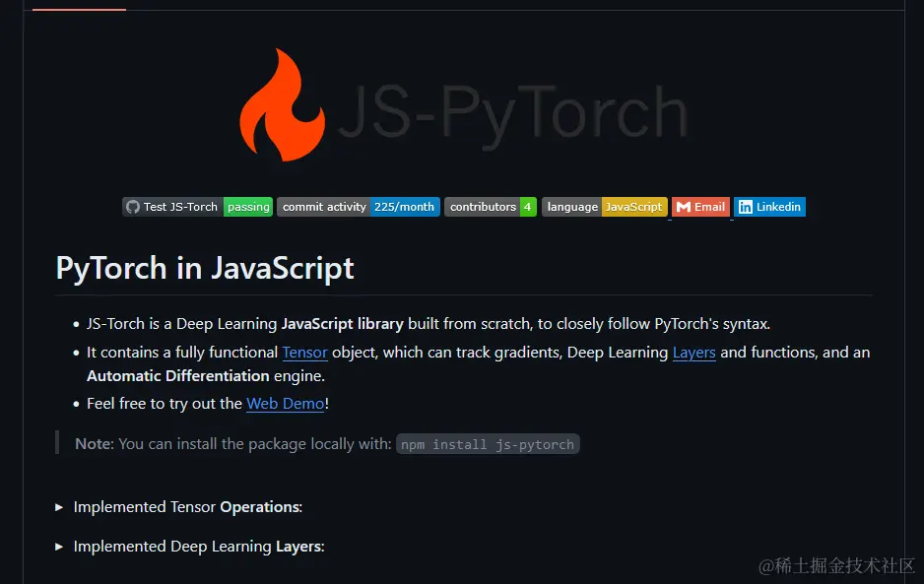Click the language JavaScript badge
The image size is (924, 584).
(604, 207)
